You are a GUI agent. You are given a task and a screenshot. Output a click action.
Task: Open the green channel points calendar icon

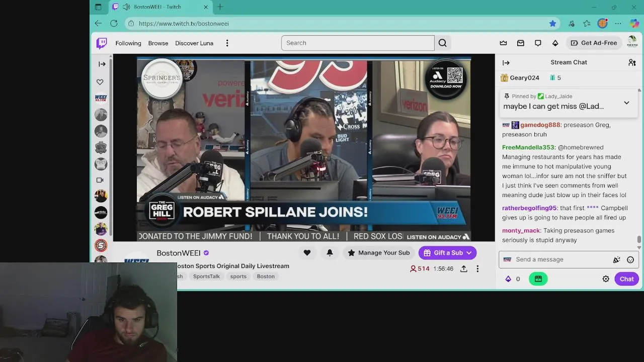538,279
